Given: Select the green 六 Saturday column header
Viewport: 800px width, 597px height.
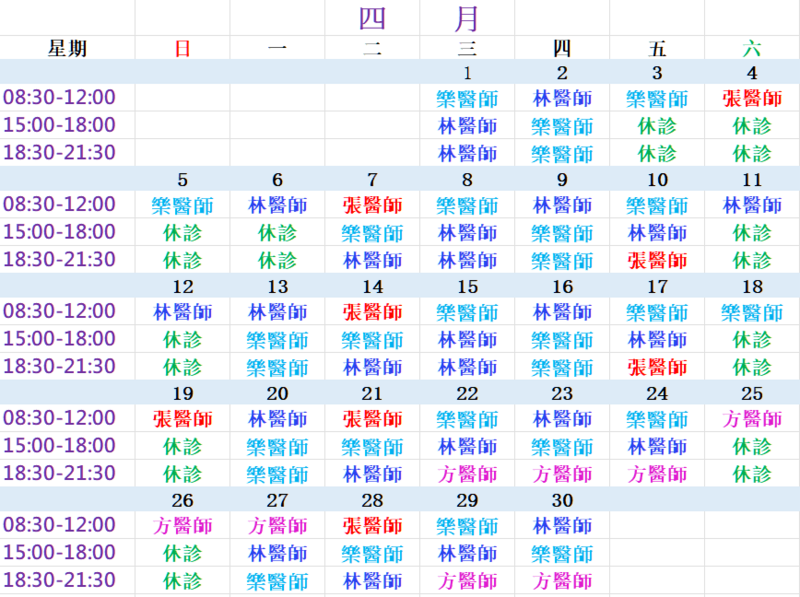Looking at the screenshot, I should pos(752,48).
